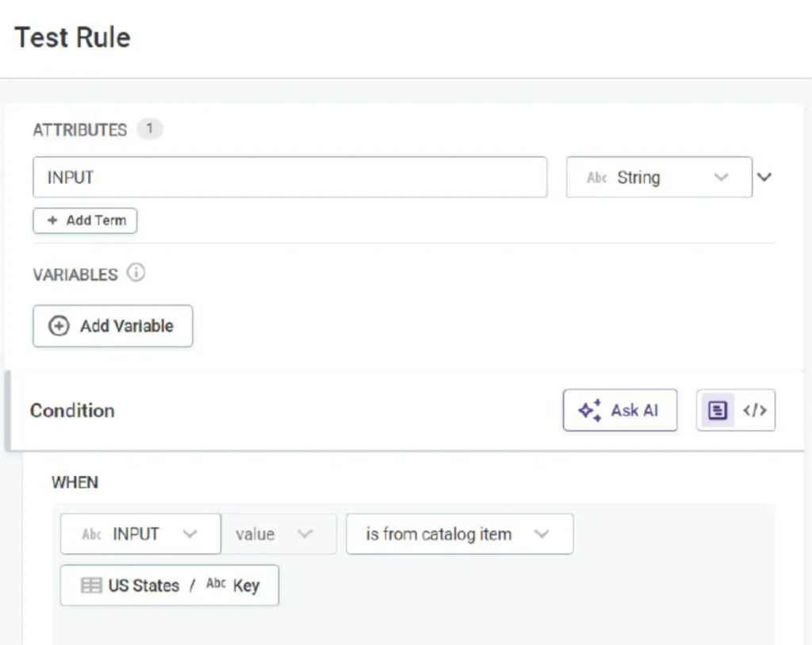Switch to the form builder view
Screen dimensions: 812x645
(x=717, y=410)
